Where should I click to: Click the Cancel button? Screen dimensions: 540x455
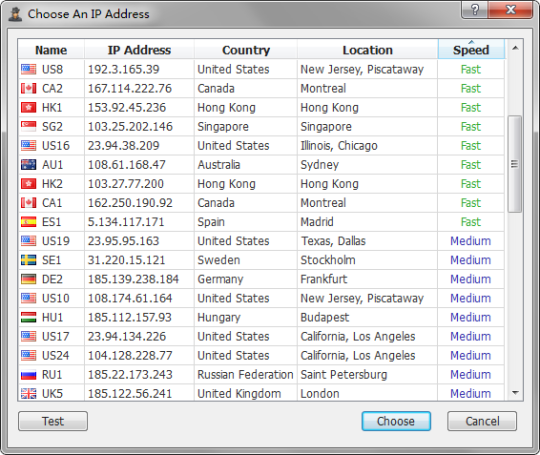click(482, 421)
